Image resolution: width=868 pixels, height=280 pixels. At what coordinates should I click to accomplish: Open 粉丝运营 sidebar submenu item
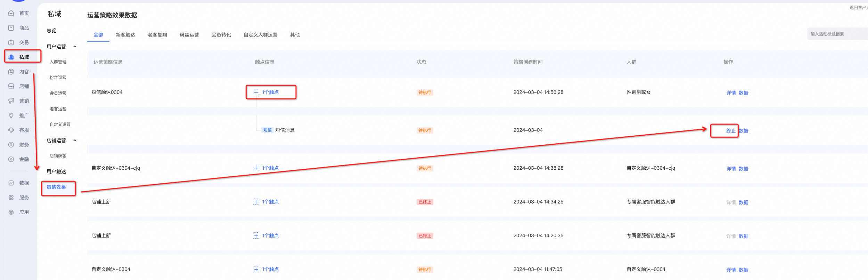(x=58, y=78)
